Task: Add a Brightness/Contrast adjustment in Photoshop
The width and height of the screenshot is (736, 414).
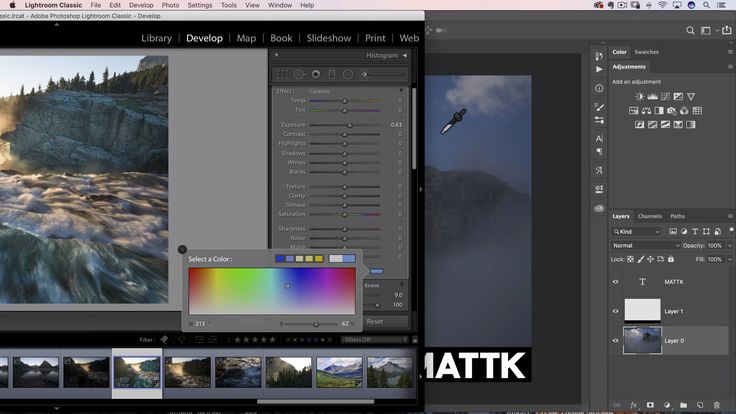Action: click(x=640, y=96)
